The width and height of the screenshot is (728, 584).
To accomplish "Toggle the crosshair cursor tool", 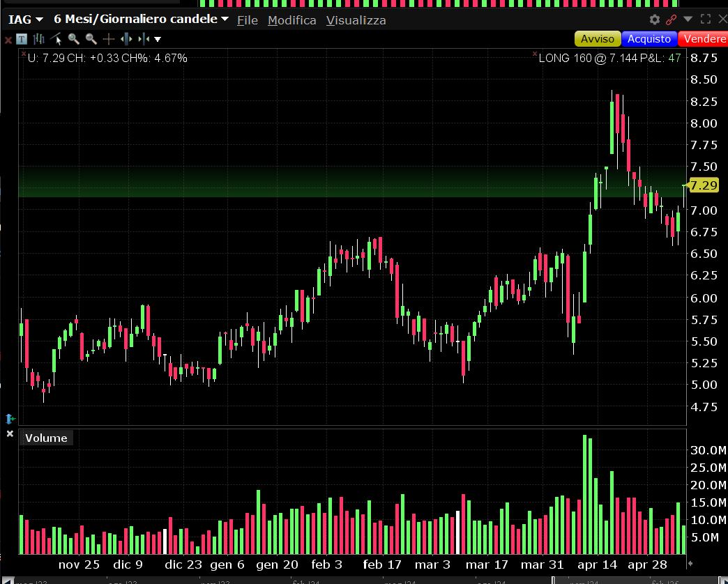I will 109,39.
